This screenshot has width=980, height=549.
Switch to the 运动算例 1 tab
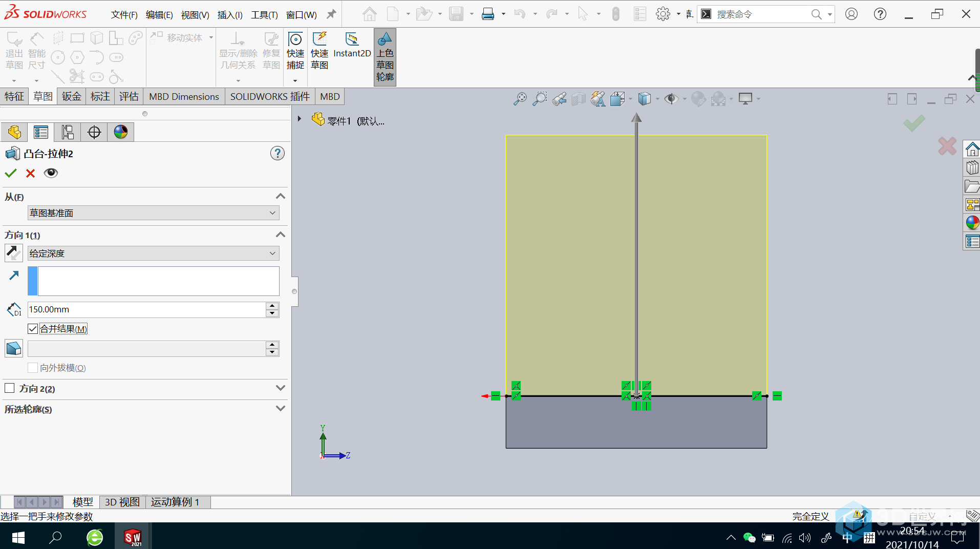tap(175, 502)
